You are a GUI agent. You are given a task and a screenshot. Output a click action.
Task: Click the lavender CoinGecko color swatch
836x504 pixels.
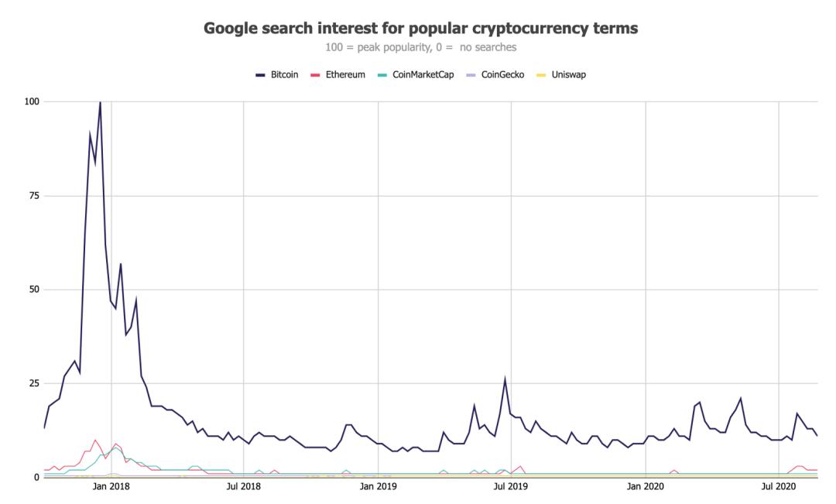tap(471, 75)
